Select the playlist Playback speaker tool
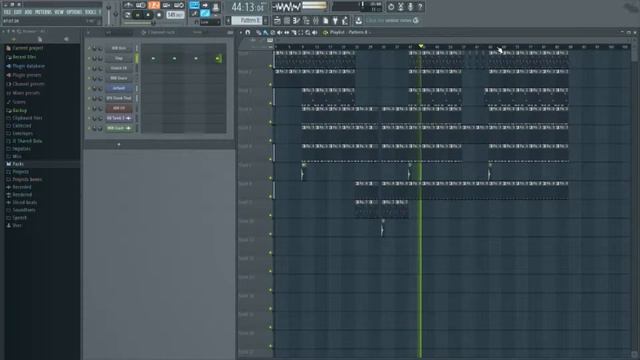The height and width of the screenshot is (360, 640). pyautogui.click(x=315, y=32)
